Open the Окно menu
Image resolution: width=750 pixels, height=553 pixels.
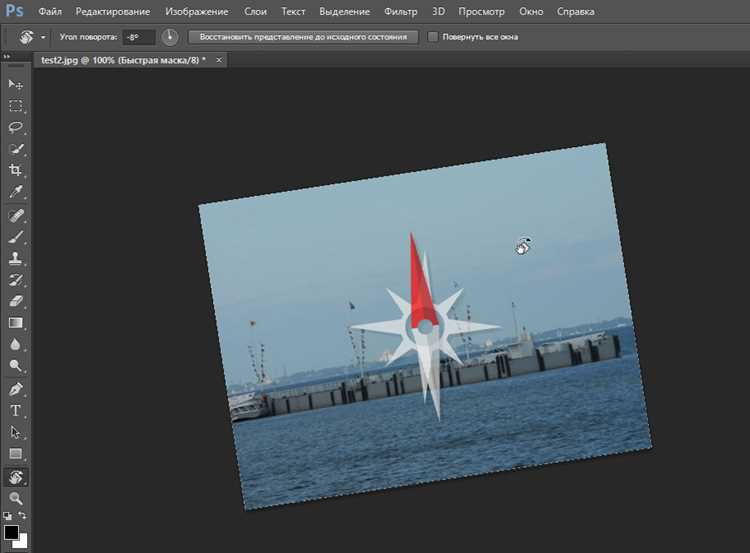(531, 11)
